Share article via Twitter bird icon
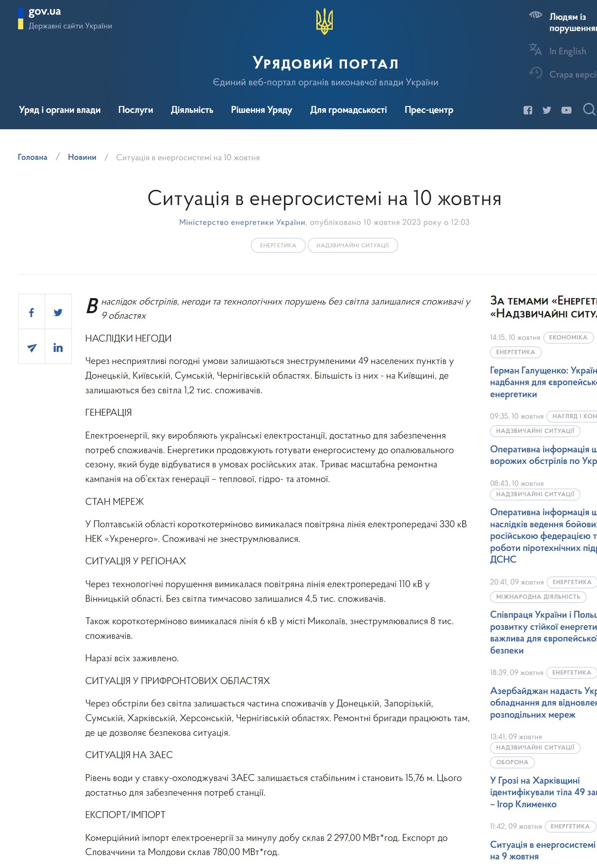 (58, 312)
